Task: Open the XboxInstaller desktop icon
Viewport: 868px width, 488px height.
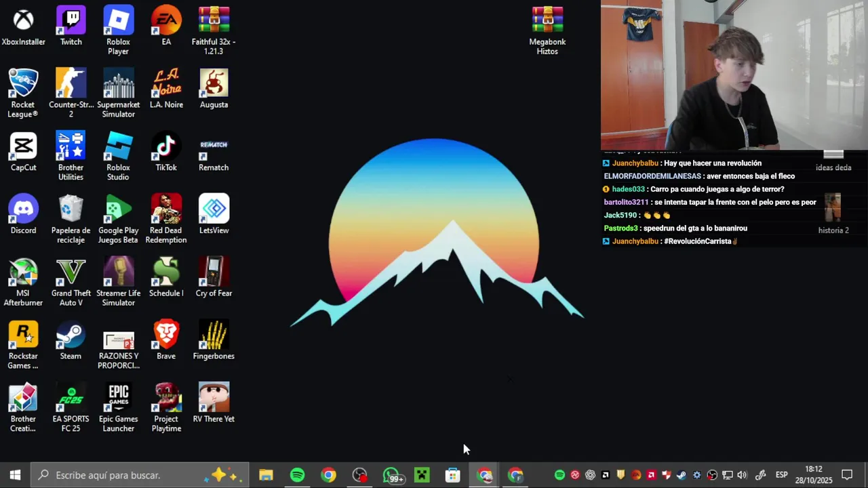Action: (x=23, y=26)
